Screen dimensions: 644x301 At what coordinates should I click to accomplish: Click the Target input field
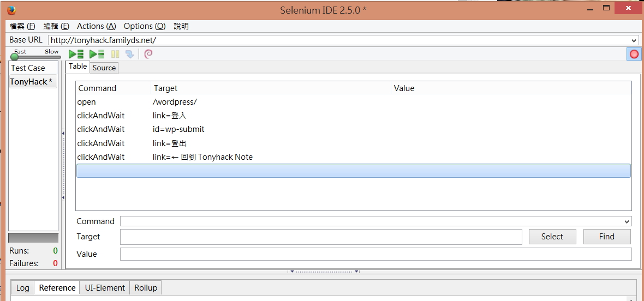tap(321, 237)
